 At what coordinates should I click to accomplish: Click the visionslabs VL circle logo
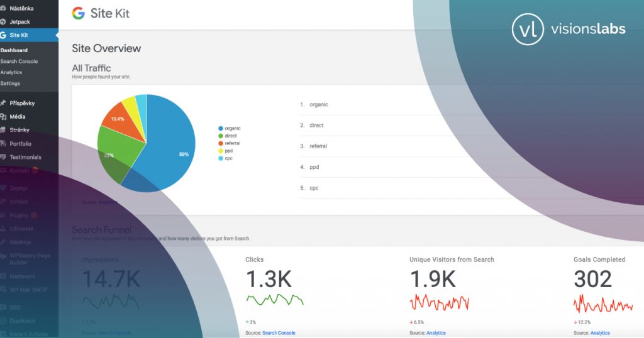[x=527, y=30]
